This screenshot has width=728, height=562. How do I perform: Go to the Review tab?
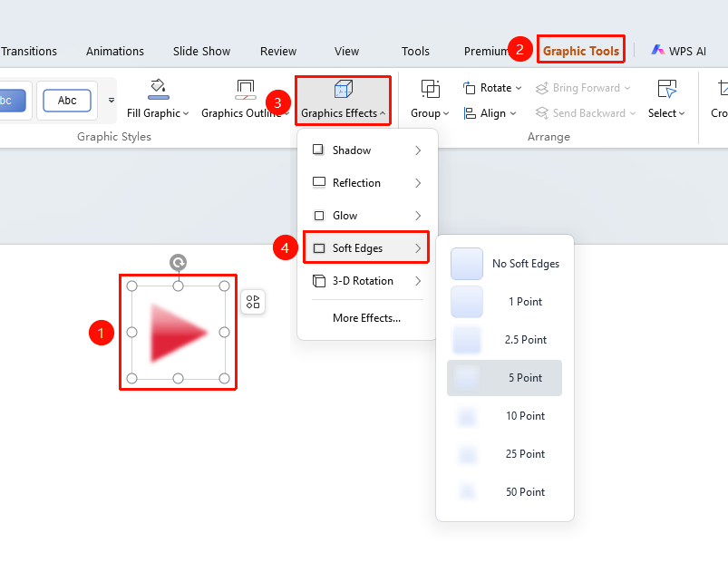278,51
